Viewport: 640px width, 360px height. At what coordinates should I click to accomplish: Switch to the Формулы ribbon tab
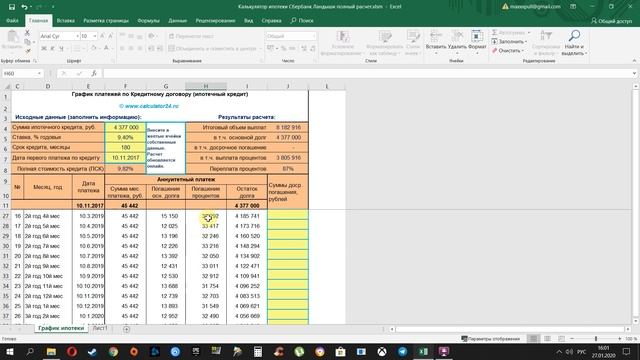148,21
